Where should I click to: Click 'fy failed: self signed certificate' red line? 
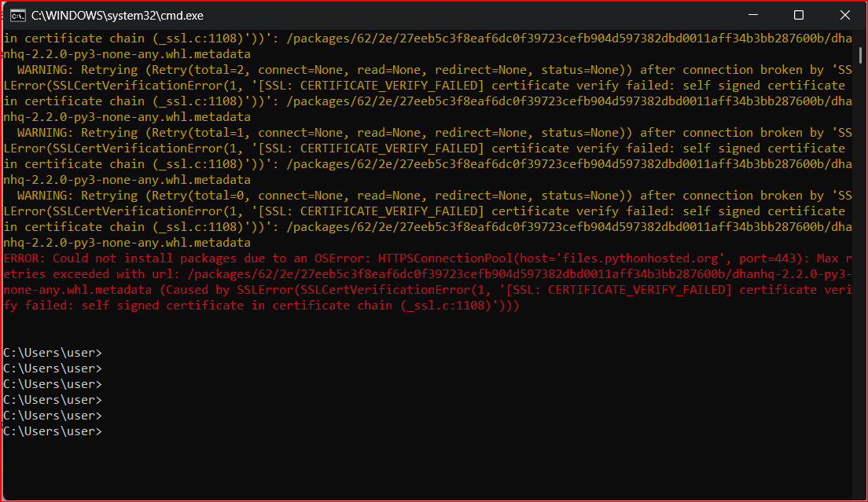[x=261, y=305]
